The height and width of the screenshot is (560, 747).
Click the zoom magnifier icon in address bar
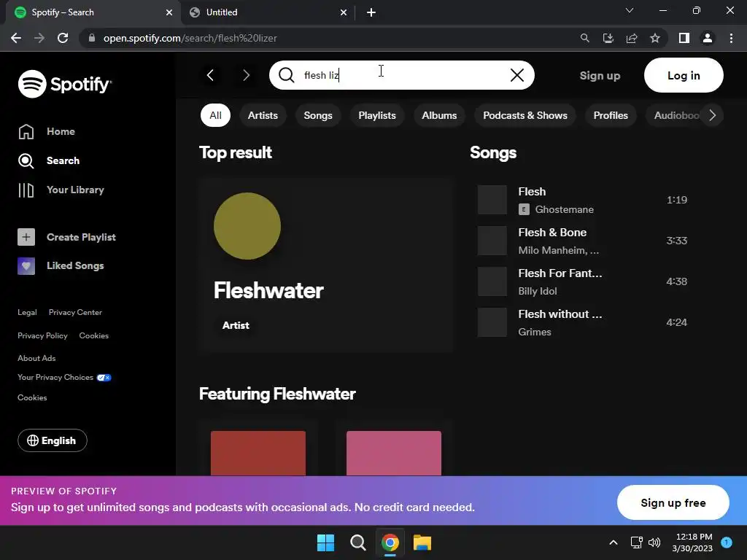click(585, 38)
